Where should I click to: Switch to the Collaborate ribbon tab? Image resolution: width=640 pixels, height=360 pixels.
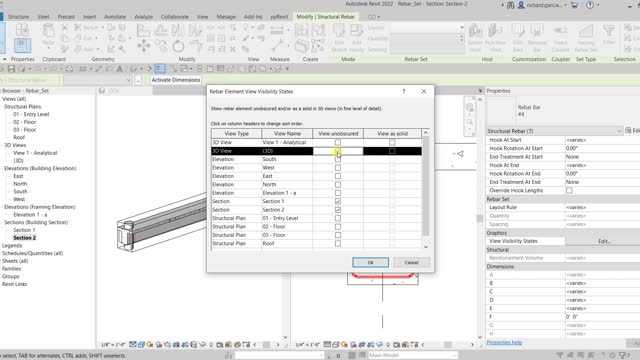[175, 17]
